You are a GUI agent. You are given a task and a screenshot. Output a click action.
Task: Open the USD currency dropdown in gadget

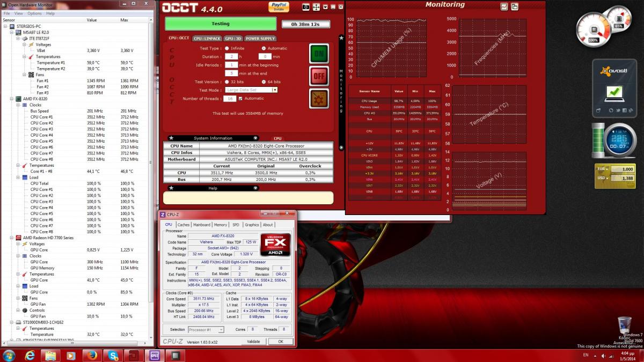pos(607,178)
